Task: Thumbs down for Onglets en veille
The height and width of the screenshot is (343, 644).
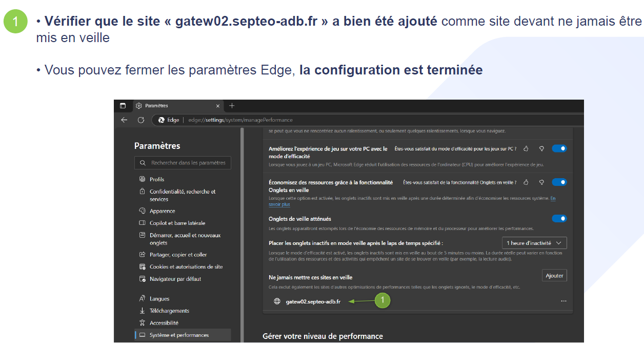Action: tap(541, 182)
